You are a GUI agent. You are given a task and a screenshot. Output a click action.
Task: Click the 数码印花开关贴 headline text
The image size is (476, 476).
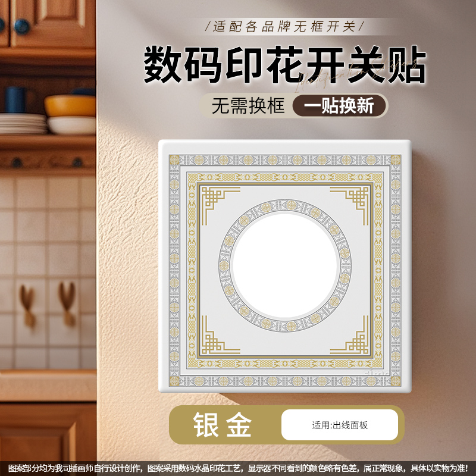(285, 65)
